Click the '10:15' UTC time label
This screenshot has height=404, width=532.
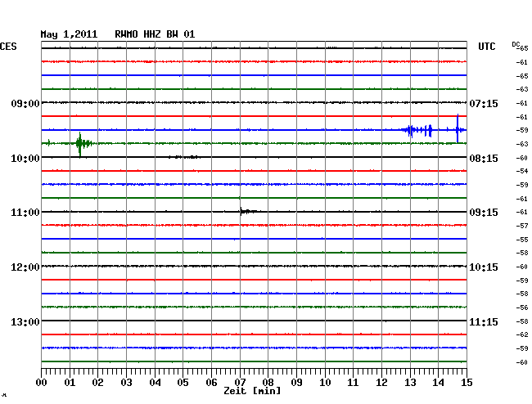click(x=484, y=267)
